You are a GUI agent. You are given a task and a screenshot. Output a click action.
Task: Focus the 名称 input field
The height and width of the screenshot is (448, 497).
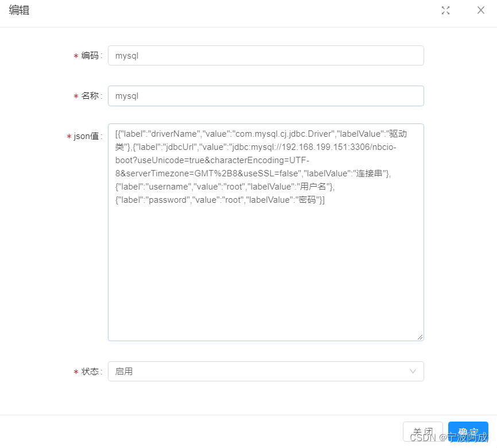click(x=266, y=96)
